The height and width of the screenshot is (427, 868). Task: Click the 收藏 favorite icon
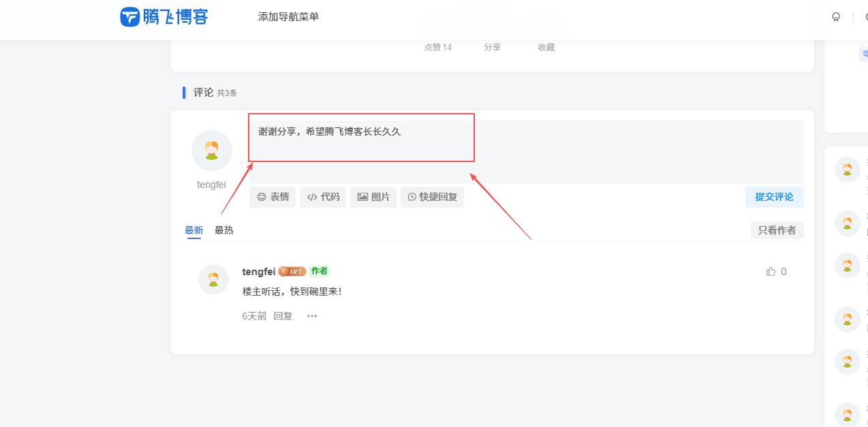pyautogui.click(x=544, y=47)
